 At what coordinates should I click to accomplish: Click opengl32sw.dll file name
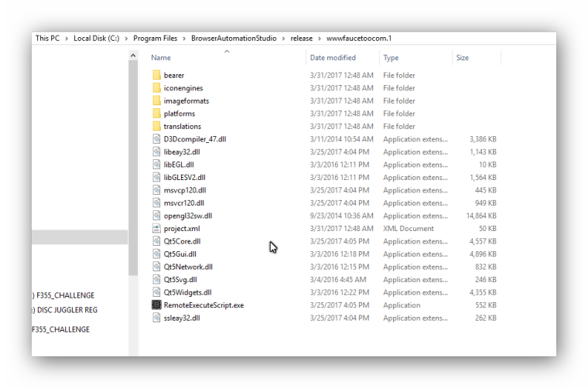[x=188, y=216]
